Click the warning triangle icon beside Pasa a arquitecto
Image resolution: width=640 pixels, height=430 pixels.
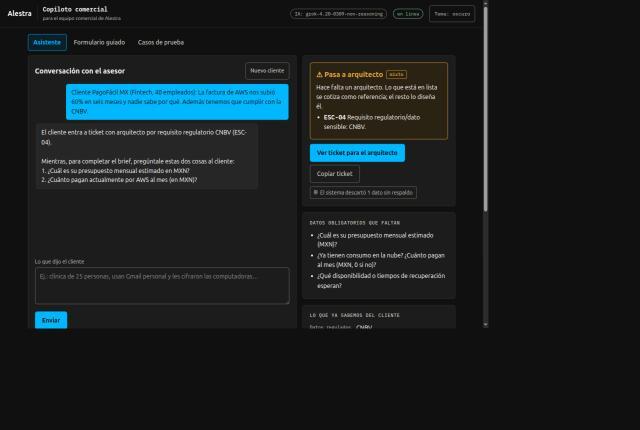point(319,75)
